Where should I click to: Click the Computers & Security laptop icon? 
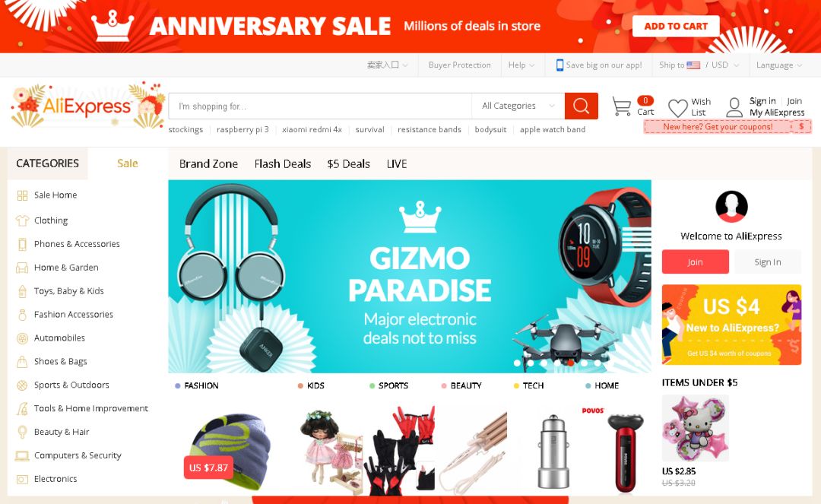coord(22,455)
